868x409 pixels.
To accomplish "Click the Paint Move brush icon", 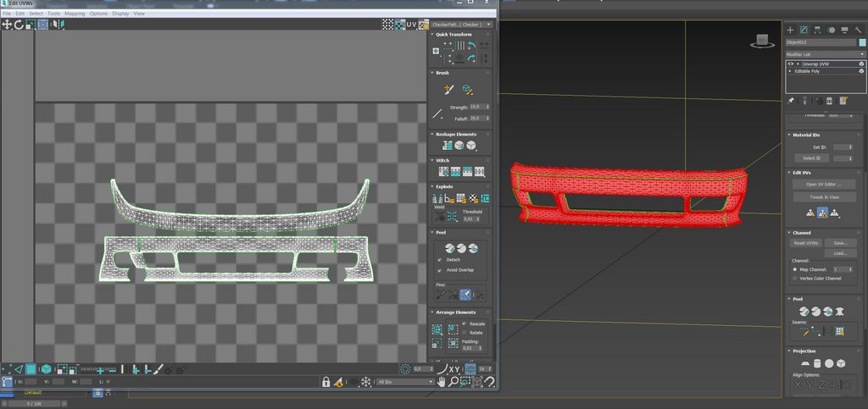I will [x=449, y=88].
